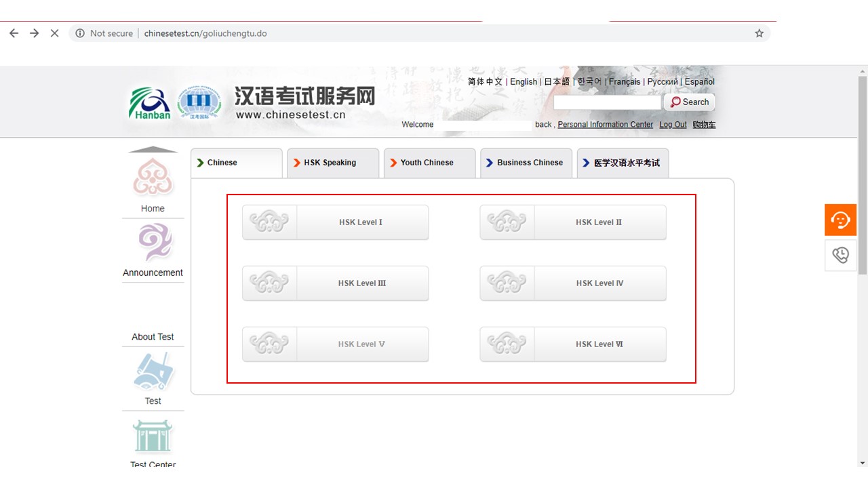This screenshot has width=868, height=488.
Task: Open the orange customer service chat icon
Action: (x=841, y=220)
